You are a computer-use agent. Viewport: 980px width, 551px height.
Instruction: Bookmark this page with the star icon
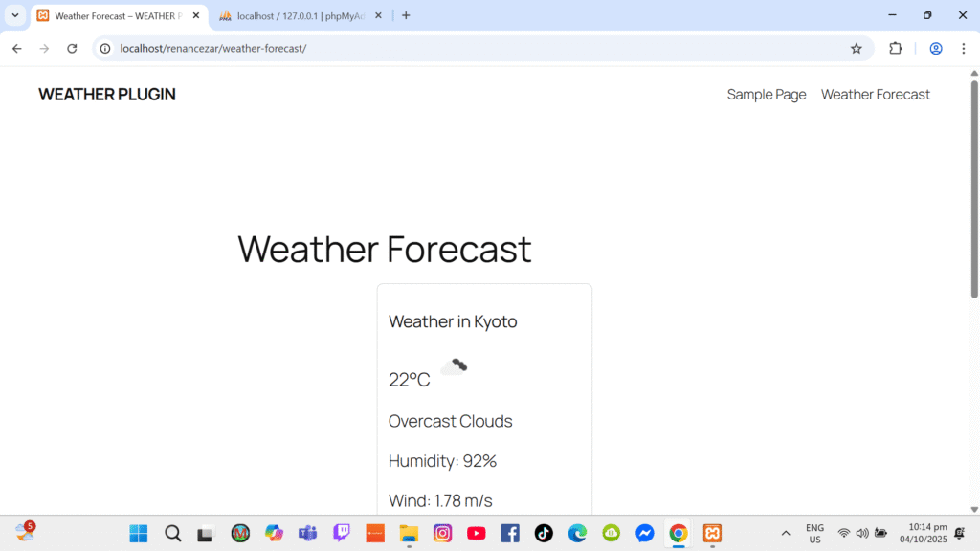[856, 49]
